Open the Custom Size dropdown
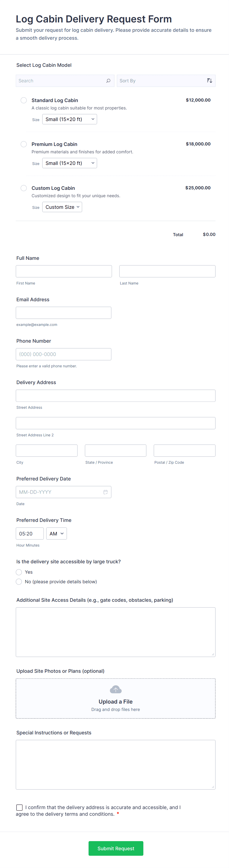 coord(62,207)
